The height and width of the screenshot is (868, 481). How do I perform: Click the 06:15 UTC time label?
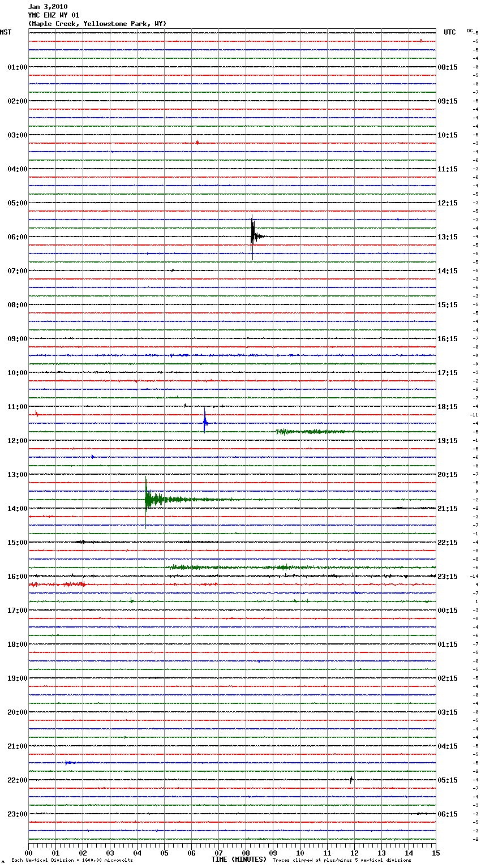(x=447, y=814)
